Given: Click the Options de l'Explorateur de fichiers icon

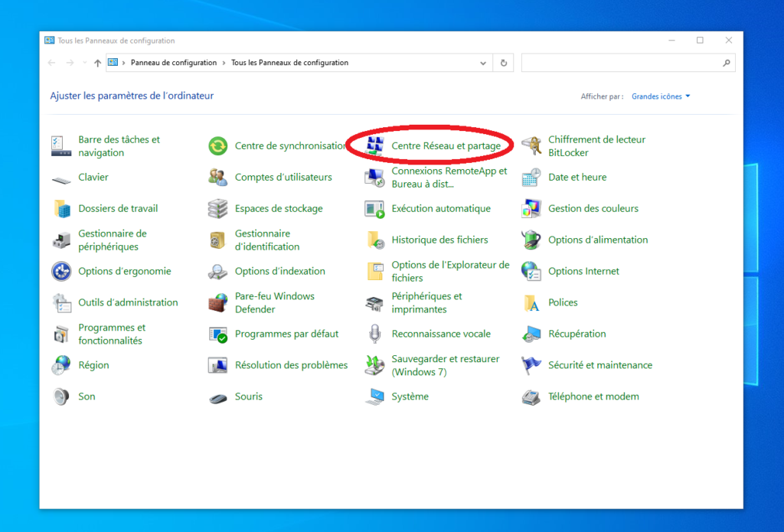Looking at the screenshot, I should pyautogui.click(x=375, y=272).
